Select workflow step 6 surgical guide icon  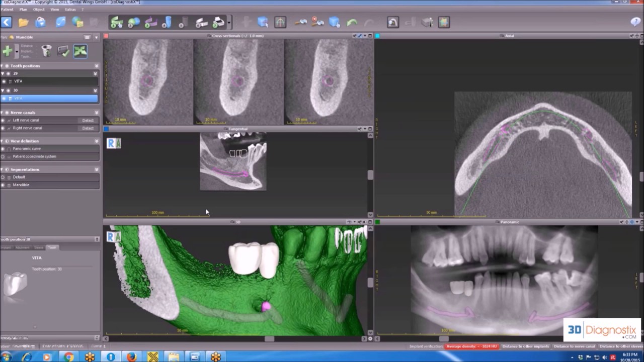[202, 23]
